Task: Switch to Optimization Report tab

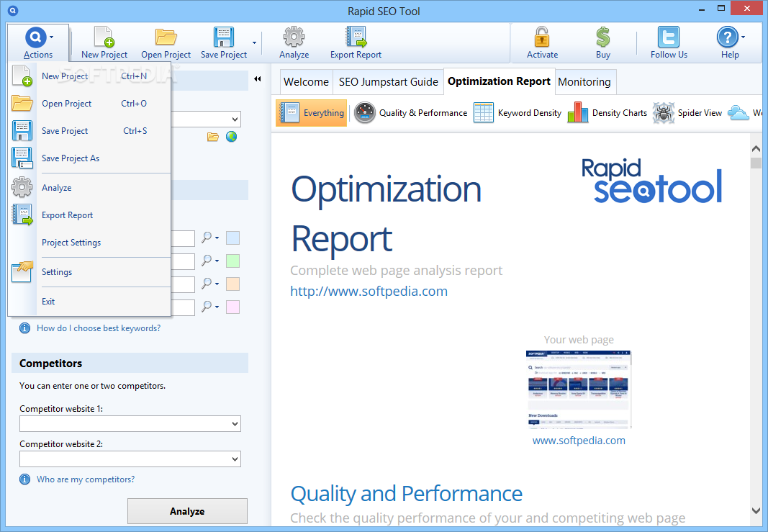Action: (x=499, y=81)
